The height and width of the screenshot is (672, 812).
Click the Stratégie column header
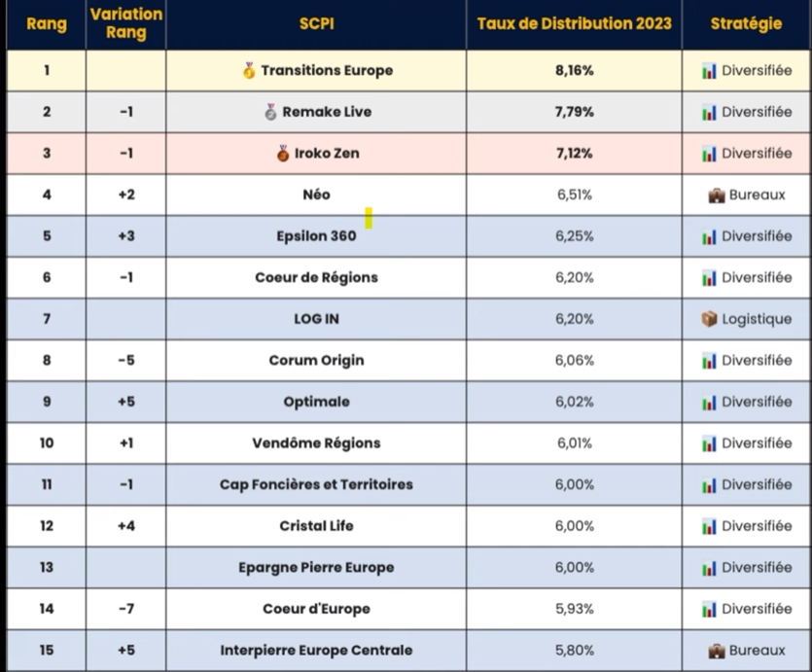pos(746,24)
